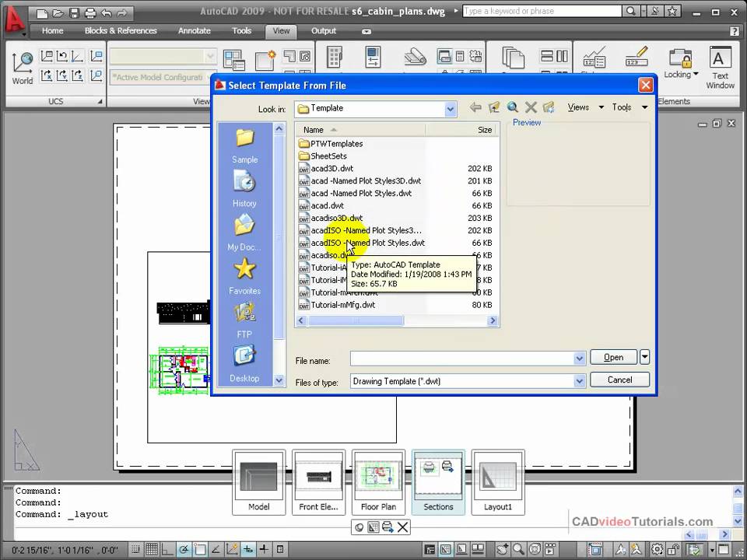
Task: Click the Save icon in quick access toolbar
Action: pyautogui.click(x=75, y=13)
